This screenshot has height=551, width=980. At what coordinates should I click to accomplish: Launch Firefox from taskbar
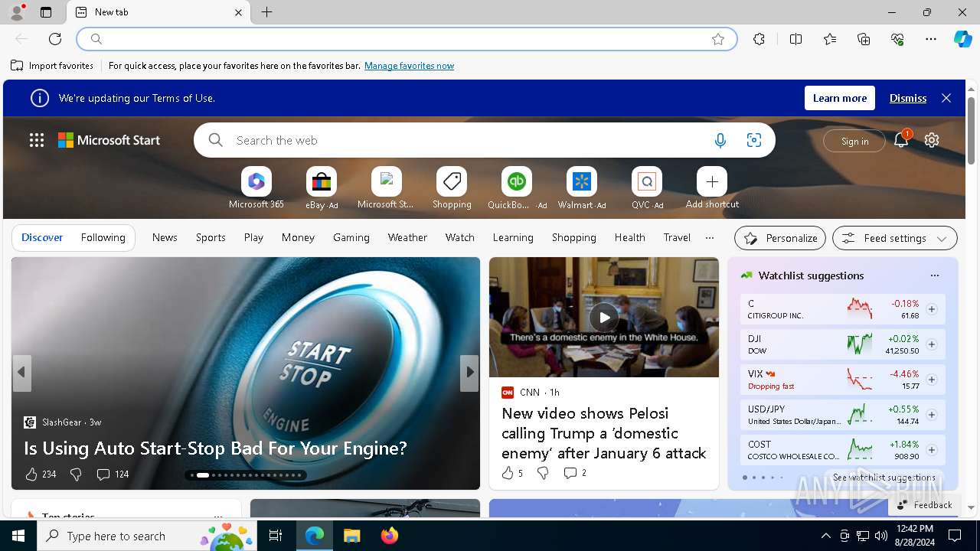[x=390, y=536]
